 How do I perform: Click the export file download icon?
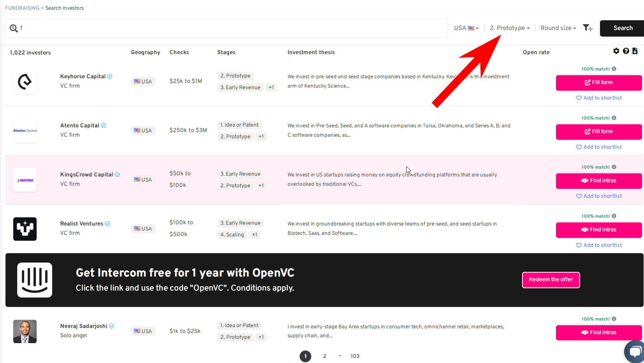click(635, 51)
